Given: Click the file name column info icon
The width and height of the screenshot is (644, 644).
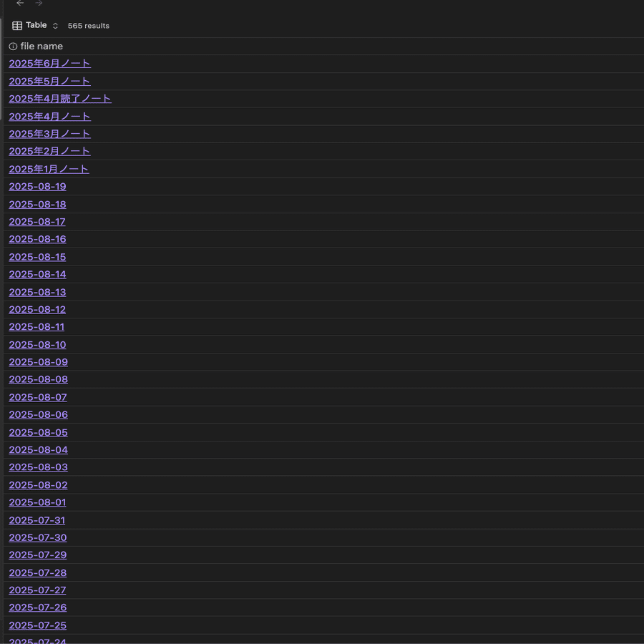Looking at the screenshot, I should (x=13, y=47).
